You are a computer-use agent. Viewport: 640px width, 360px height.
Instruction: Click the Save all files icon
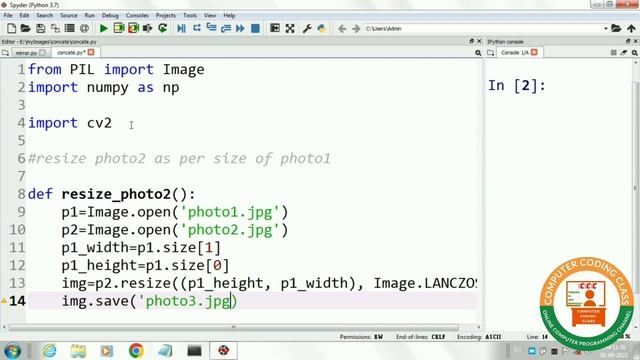(55, 28)
